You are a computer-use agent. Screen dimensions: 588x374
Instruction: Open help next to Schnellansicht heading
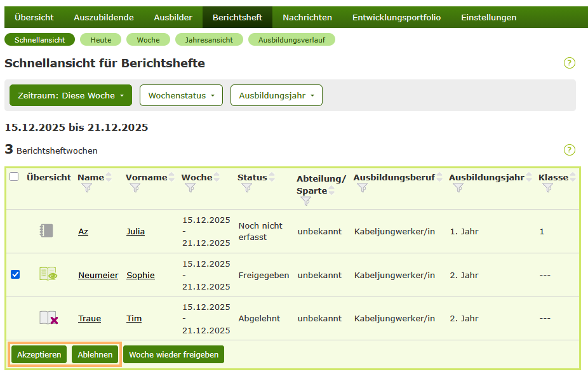tap(570, 63)
